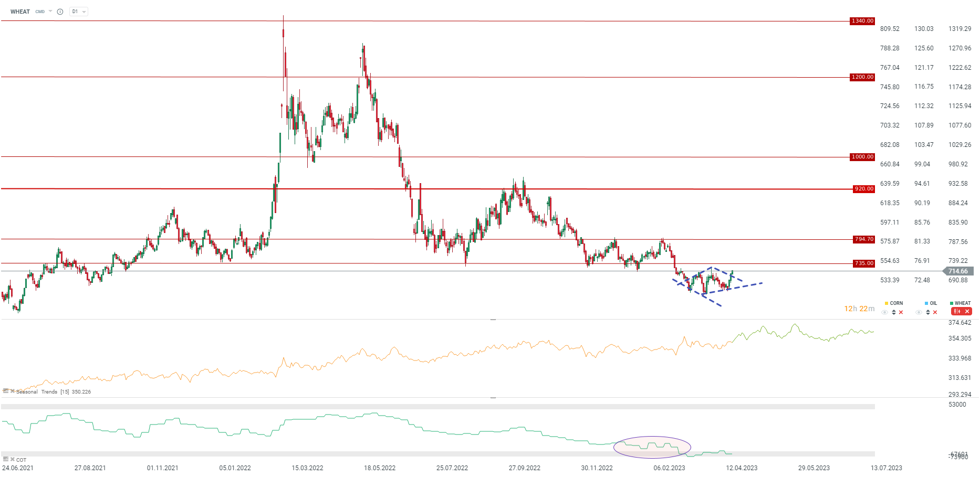
Task: Remove the COT indicator panel
Action: pyautogui.click(x=13, y=459)
